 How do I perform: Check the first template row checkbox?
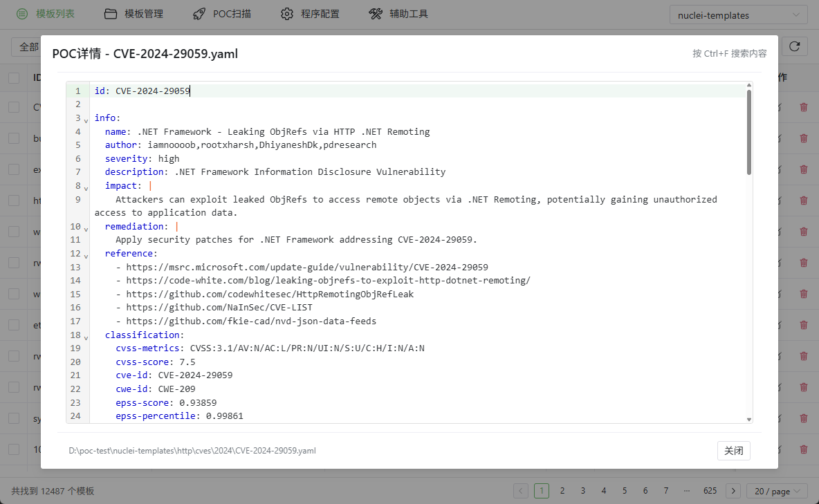click(x=14, y=107)
